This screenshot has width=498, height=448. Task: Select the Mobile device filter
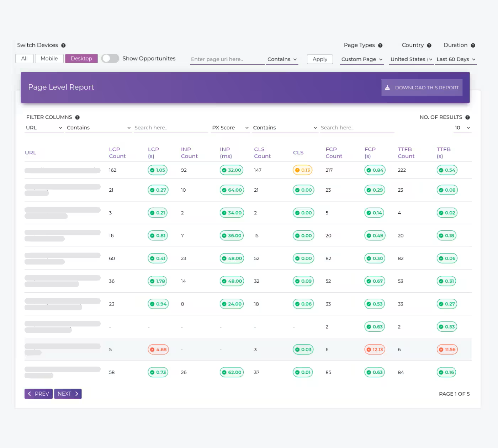coord(49,58)
